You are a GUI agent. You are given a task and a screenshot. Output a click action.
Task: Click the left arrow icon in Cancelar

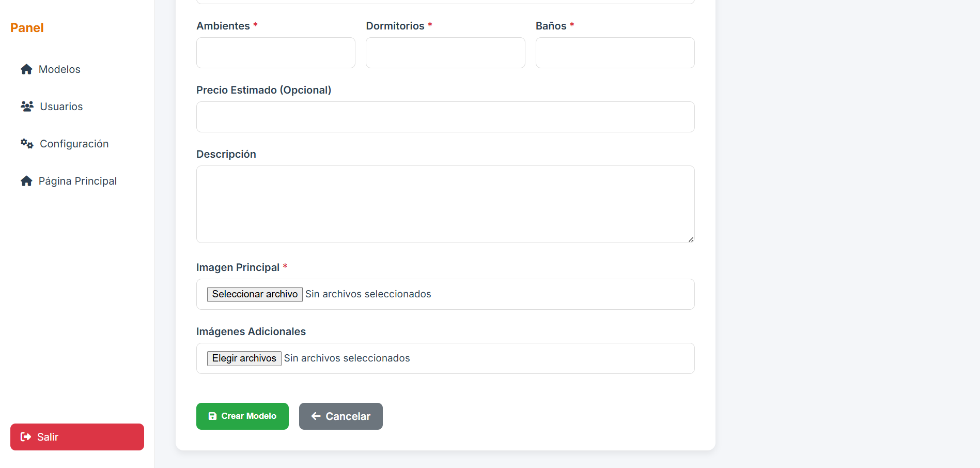[316, 416]
